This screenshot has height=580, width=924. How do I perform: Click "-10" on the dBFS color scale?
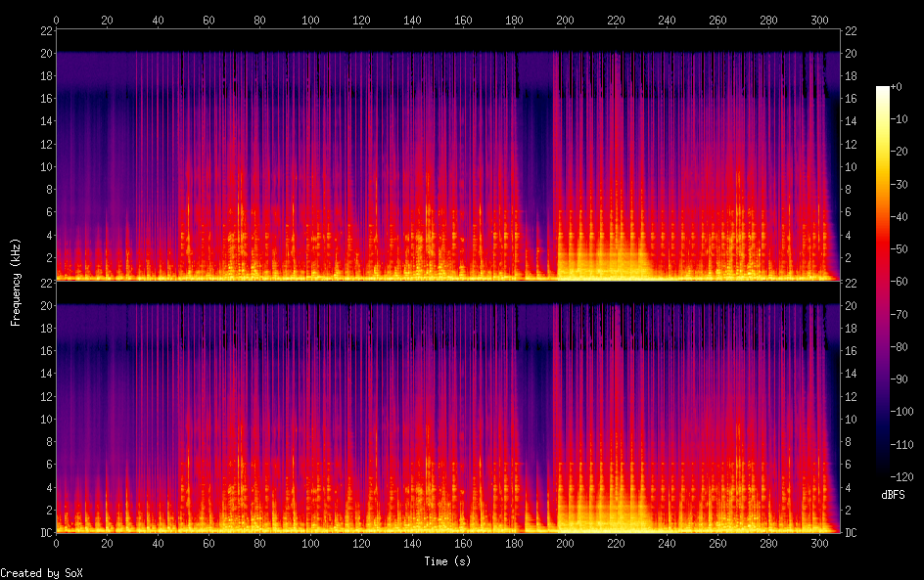tap(899, 119)
